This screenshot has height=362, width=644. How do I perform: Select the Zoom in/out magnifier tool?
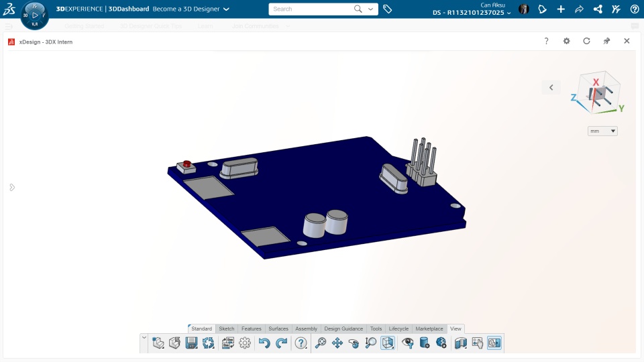coord(370,343)
